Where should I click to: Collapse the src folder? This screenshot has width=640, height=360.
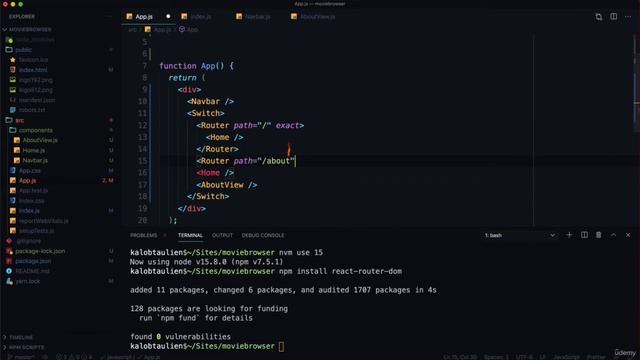click(19, 120)
